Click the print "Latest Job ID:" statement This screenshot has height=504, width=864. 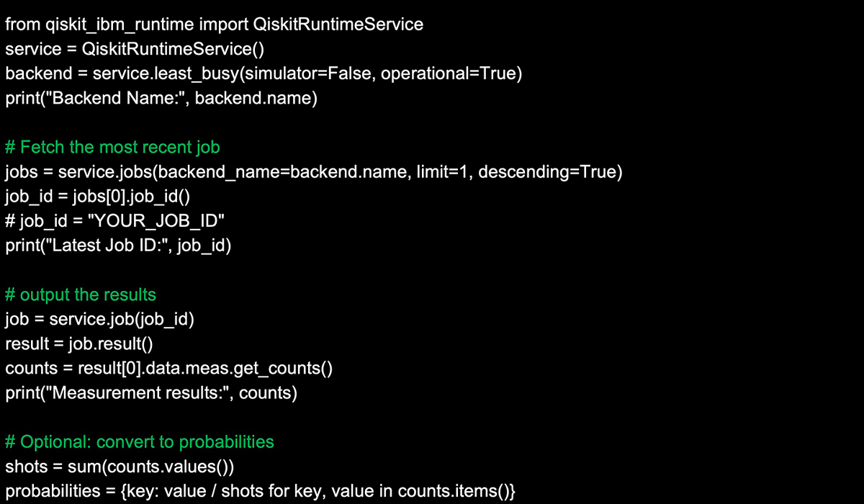(x=118, y=246)
